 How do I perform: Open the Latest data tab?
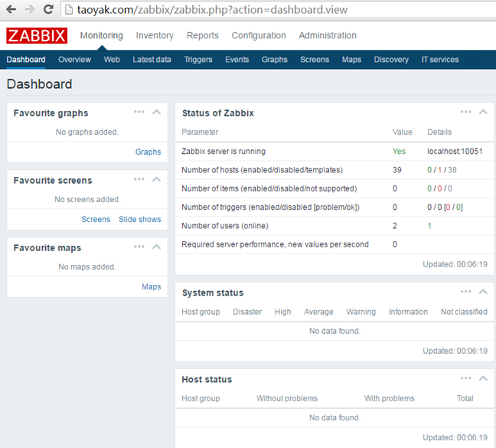coord(152,60)
